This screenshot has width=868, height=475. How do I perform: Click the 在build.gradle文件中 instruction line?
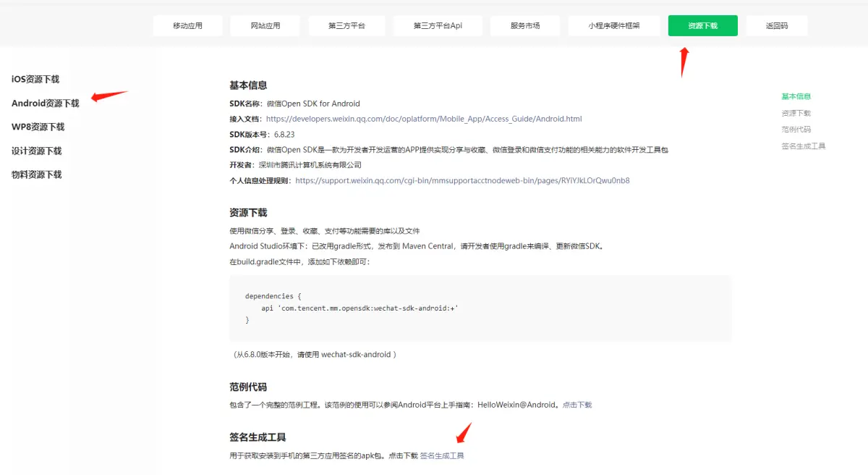(x=299, y=261)
